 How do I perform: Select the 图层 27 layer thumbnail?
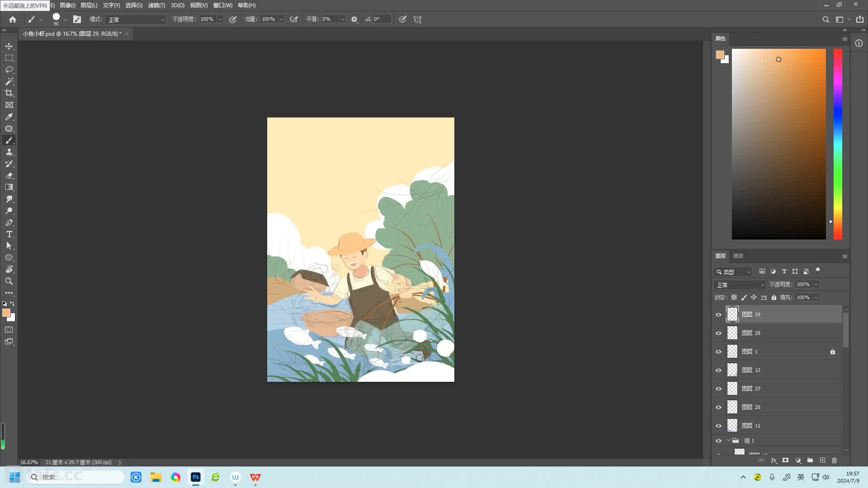click(x=732, y=389)
